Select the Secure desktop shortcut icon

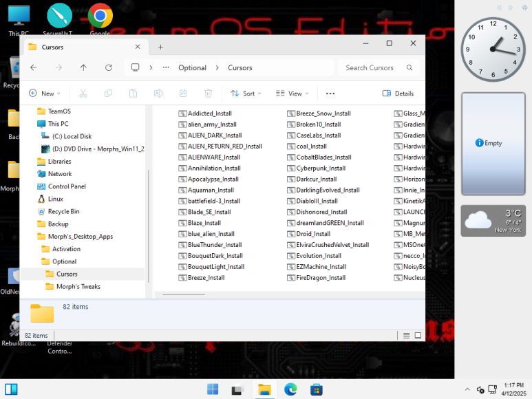coord(59,19)
